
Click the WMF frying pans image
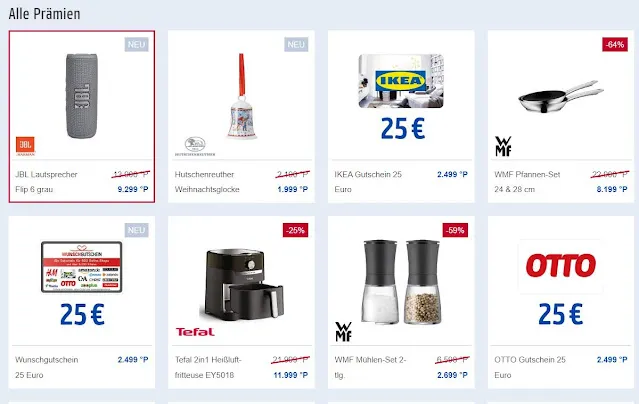[x=562, y=99]
